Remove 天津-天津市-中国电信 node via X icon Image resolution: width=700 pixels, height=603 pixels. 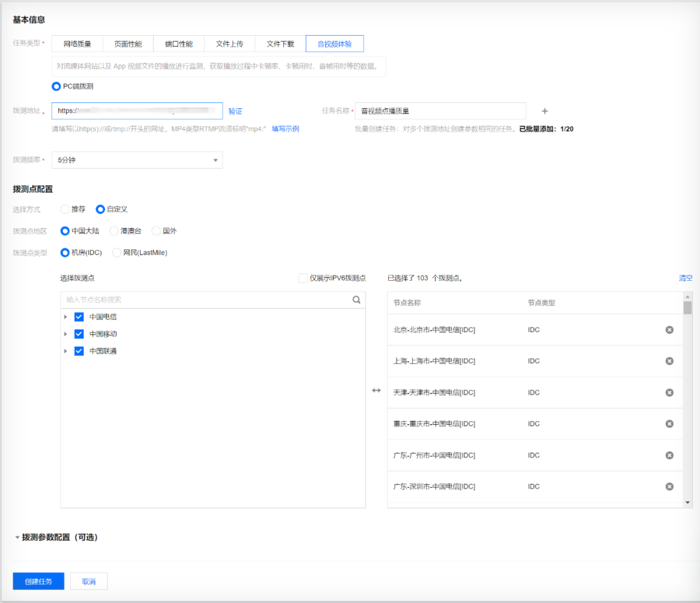click(669, 392)
